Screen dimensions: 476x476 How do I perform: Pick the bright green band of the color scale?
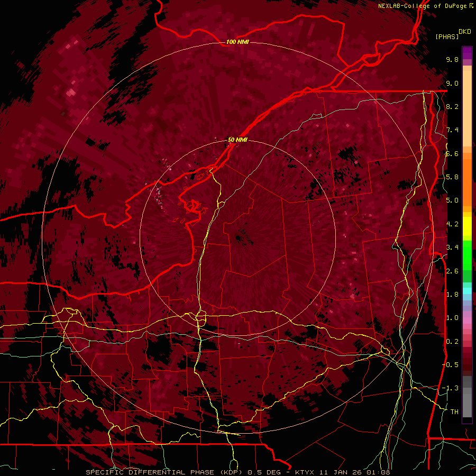pyautogui.click(x=467, y=255)
